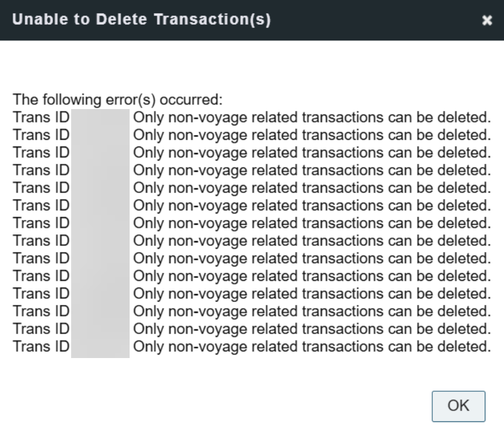Select the tenth error message line
Viewport: 504px width, 434px height.
point(311,276)
